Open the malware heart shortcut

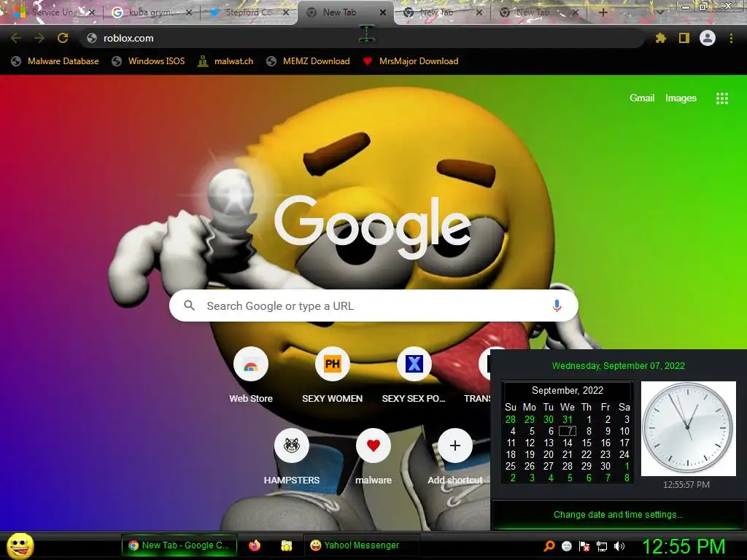coord(373,446)
